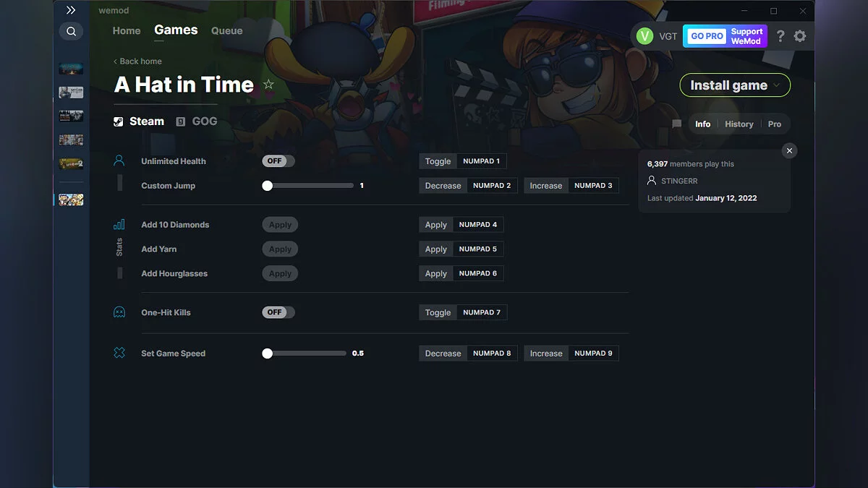Open the Queue tab
Image resolution: width=868 pixels, height=488 pixels.
[x=226, y=30]
